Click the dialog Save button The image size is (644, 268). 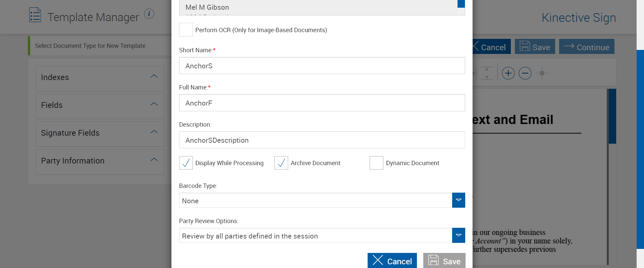tap(444, 261)
